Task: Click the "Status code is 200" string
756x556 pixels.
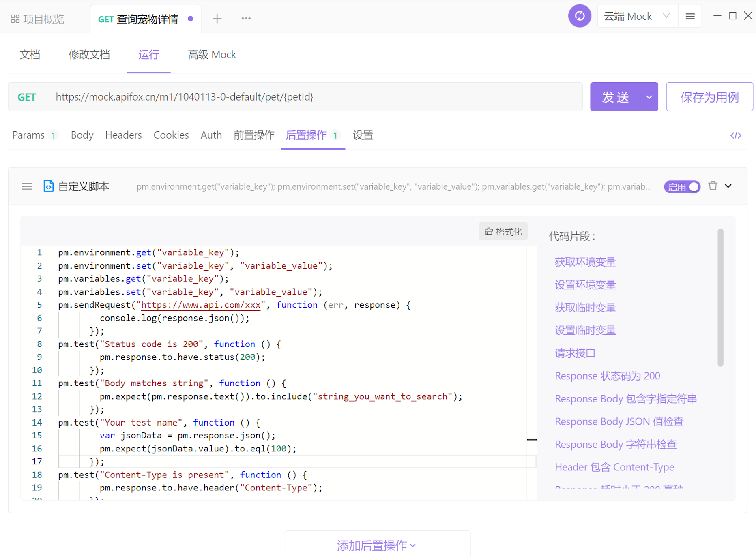Action: coord(151,344)
